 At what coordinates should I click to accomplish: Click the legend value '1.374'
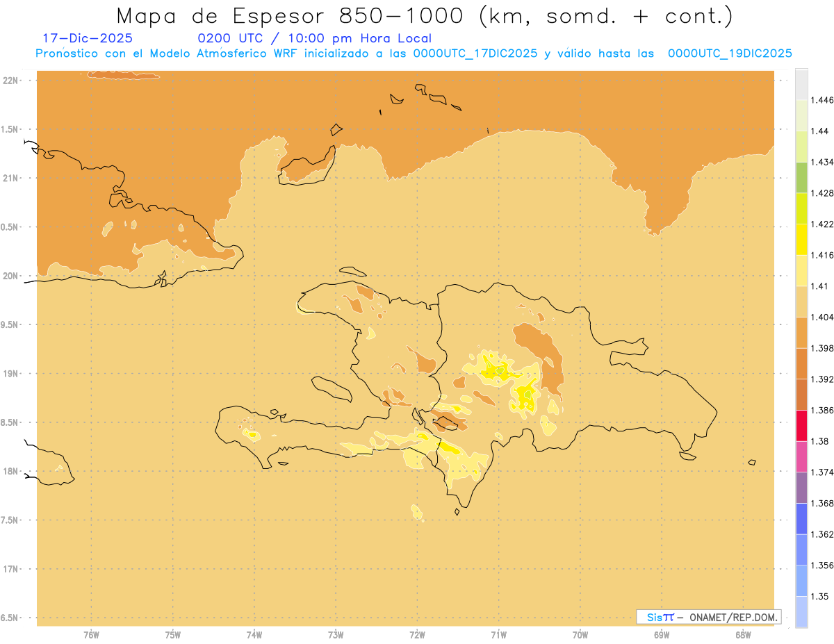(x=823, y=472)
